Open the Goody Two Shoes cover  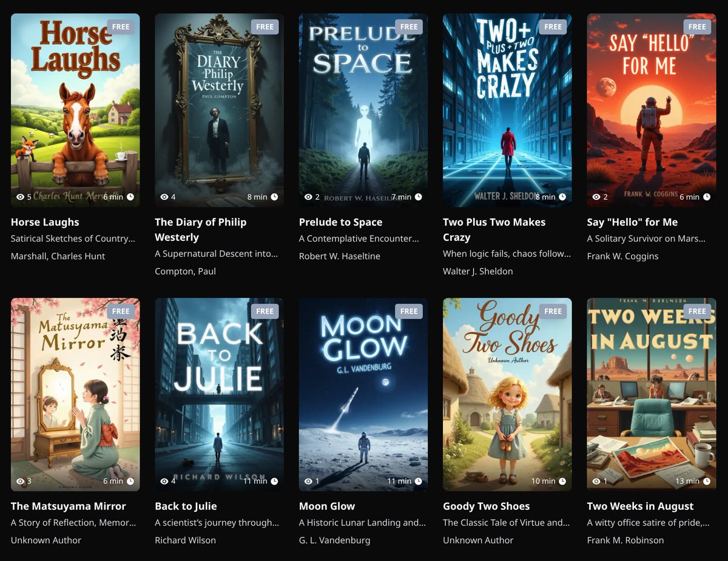[507, 395]
